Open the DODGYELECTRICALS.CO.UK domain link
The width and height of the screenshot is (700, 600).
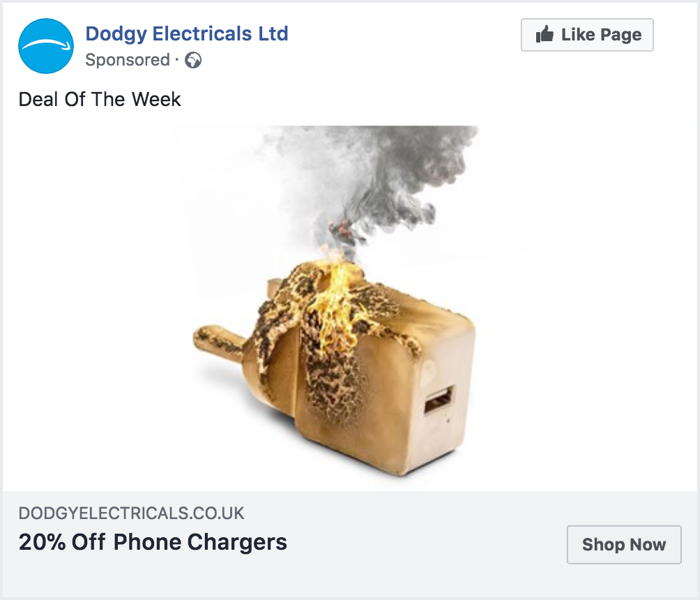[131, 513]
